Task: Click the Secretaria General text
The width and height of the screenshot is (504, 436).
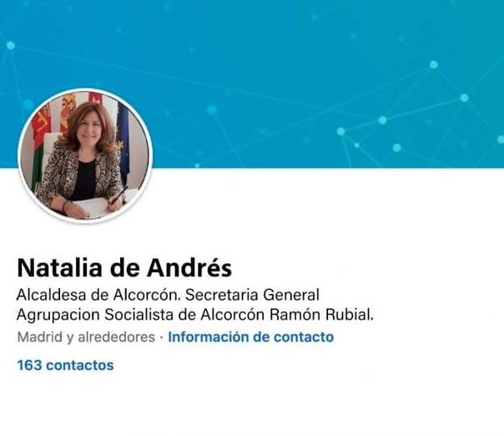Action: [x=252, y=295]
